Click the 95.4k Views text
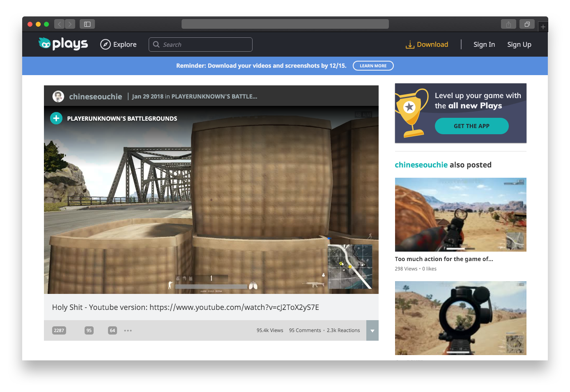570x392 pixels. (270, 330)
